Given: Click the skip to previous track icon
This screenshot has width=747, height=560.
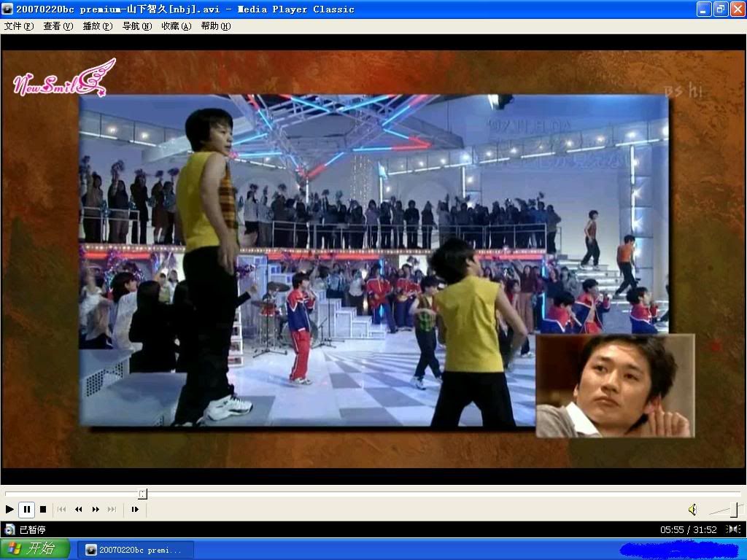Looking at the screenshot, I should point(62,510).
